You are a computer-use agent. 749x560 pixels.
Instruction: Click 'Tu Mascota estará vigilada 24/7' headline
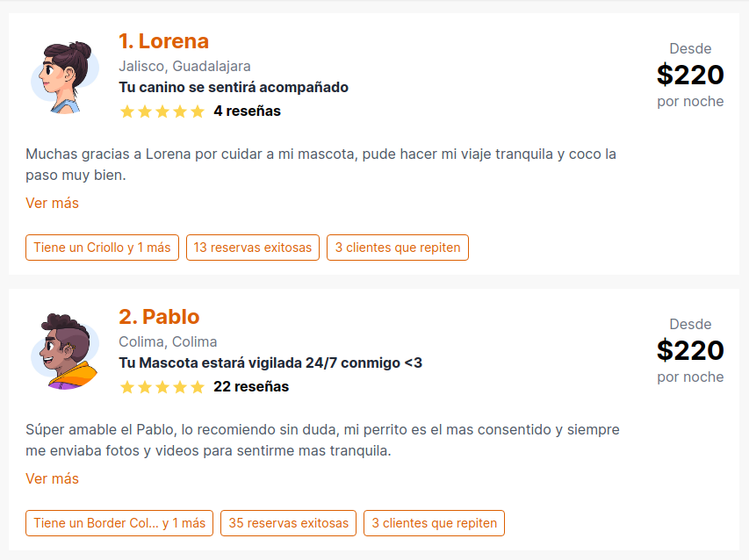tap(270, 363)
